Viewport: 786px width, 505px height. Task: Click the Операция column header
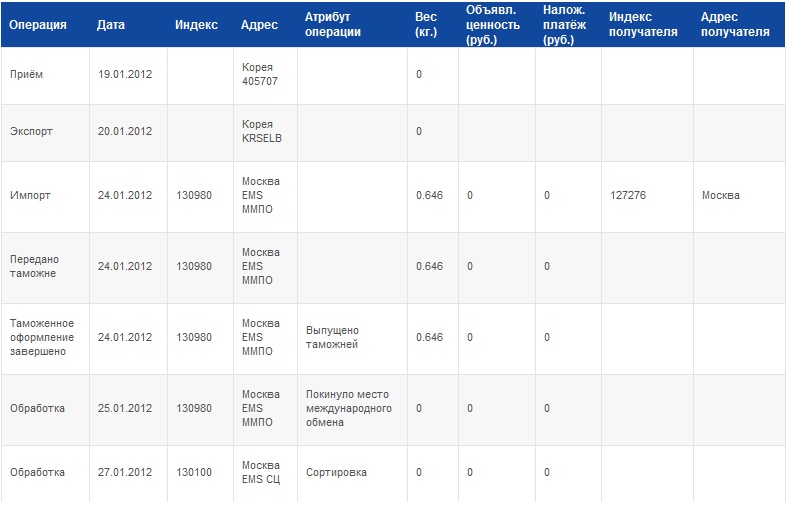(38, 25)
